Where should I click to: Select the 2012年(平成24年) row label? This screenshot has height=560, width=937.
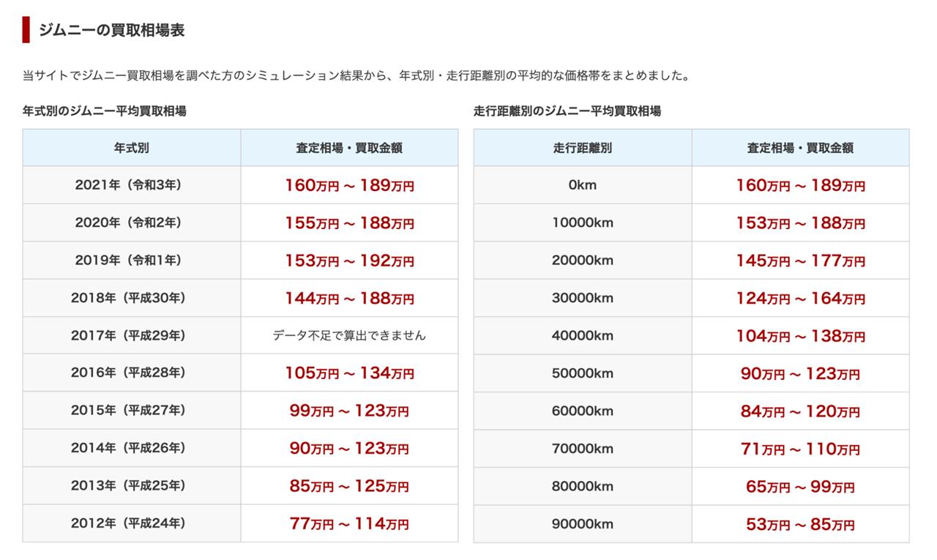click(x=132, y=523)
